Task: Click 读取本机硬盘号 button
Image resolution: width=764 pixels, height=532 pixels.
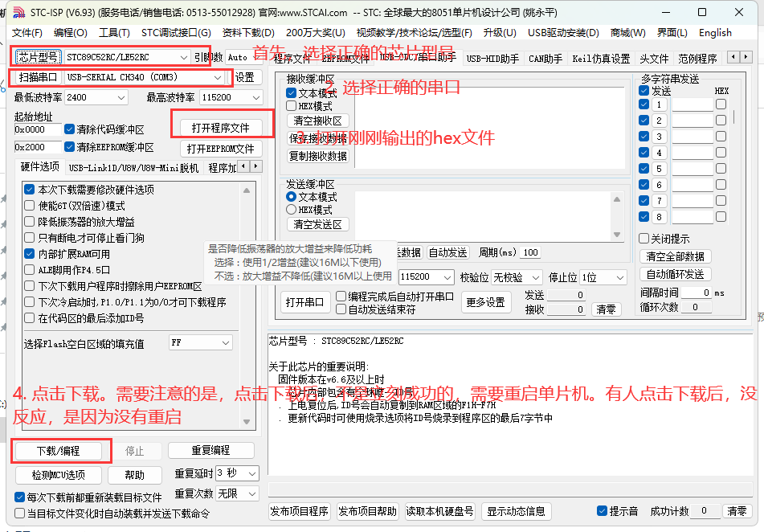Action: [439, 511]
